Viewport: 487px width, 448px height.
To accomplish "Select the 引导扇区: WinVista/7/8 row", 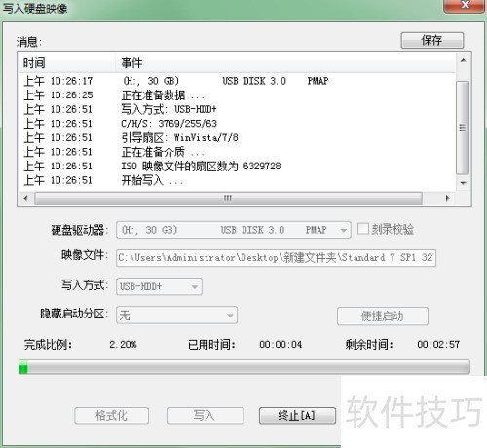I will click(237, 137).
